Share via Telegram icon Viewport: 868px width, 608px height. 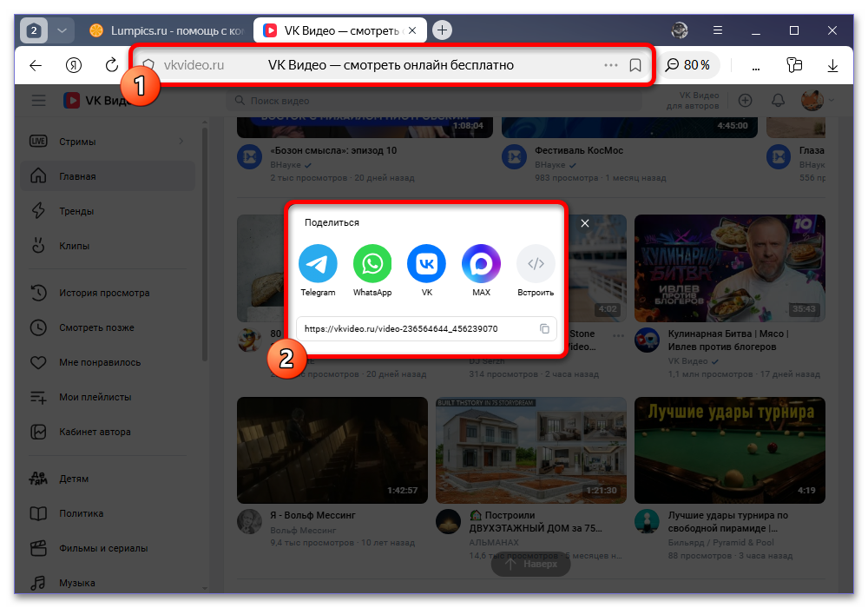pos(318,263)
